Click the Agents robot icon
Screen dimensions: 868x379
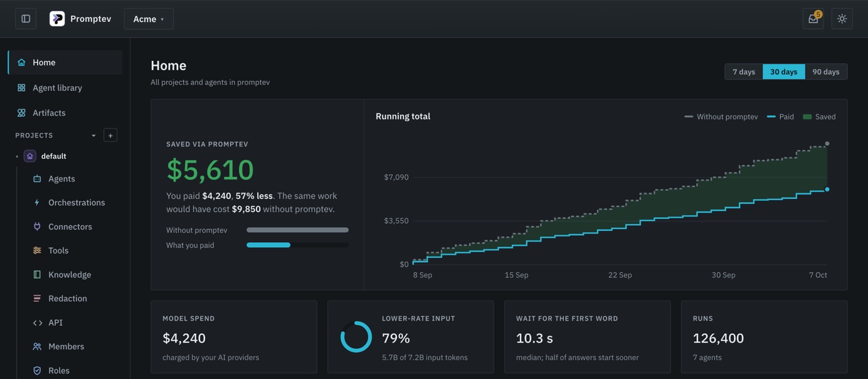(37, 179)
